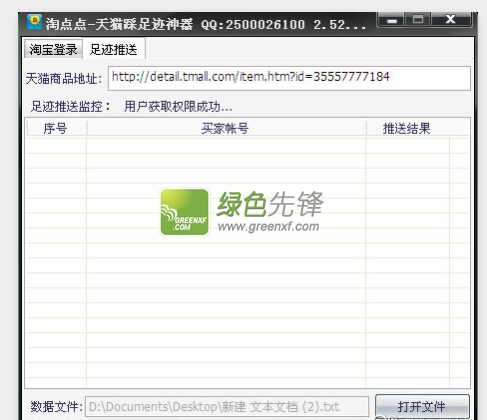Click the 推送结果 column header
Screen dimensions: 487x420
[407, 128]
